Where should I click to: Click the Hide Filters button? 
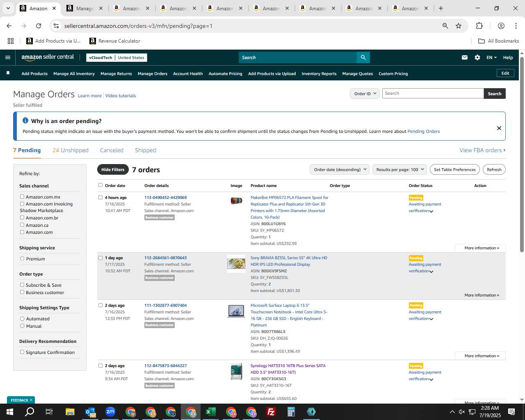[x=113, y=169]
